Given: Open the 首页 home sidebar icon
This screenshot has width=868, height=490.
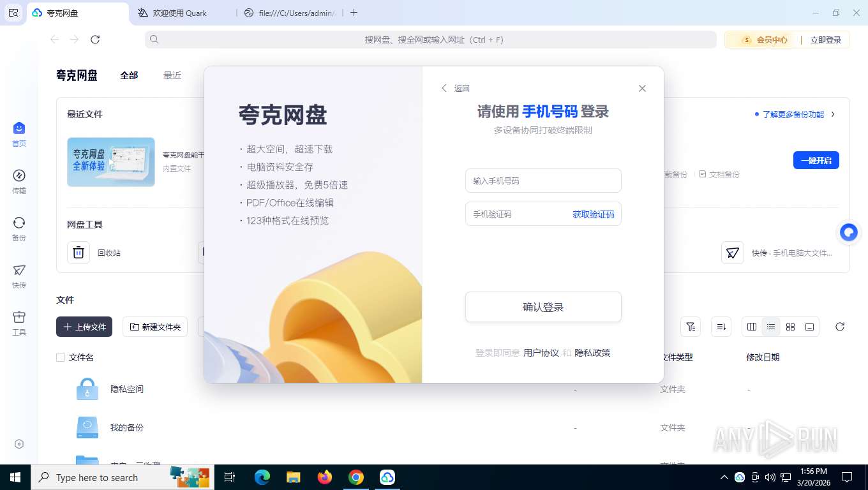Looking at the screenshot, I should click(x=19, y=134).
